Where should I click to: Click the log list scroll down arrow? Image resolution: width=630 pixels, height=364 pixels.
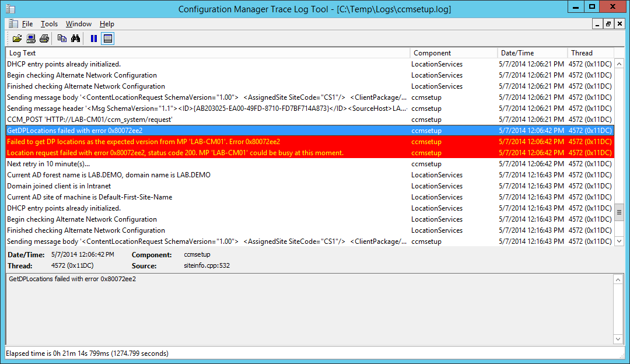click(x=619, y=241)
